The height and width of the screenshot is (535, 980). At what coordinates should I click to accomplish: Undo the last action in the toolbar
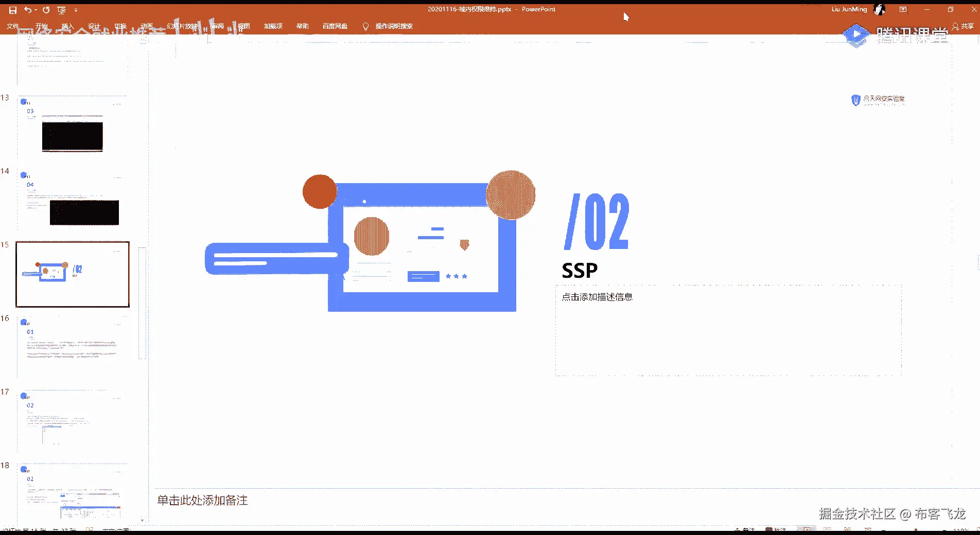click(x=27, y=10)
